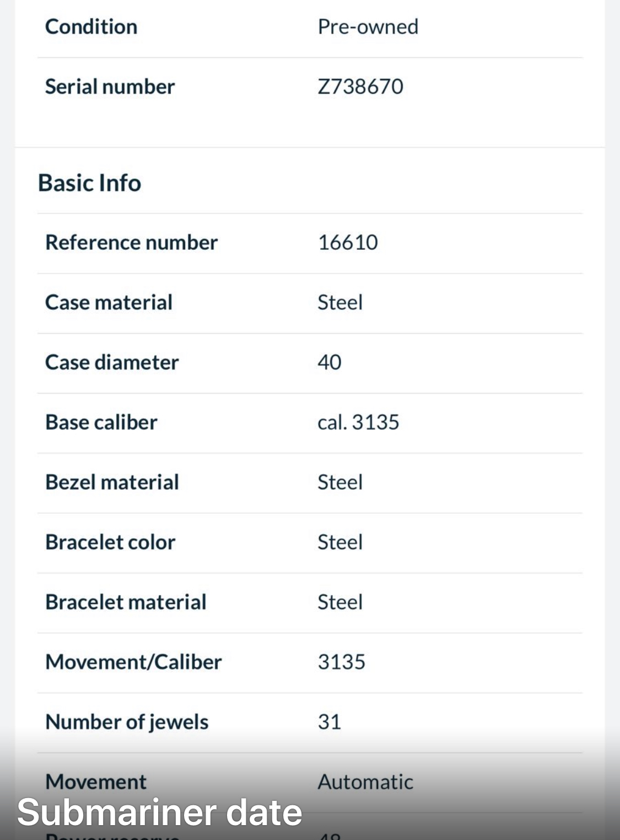Tap the Case material label
Viewport: 620px width, 840px height.
[x=109, y=302]
